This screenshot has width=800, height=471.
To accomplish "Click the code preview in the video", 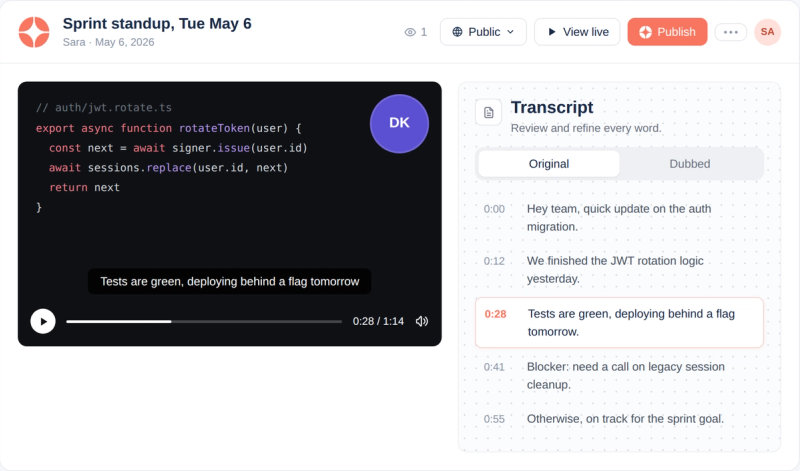I will pos(172,157).
